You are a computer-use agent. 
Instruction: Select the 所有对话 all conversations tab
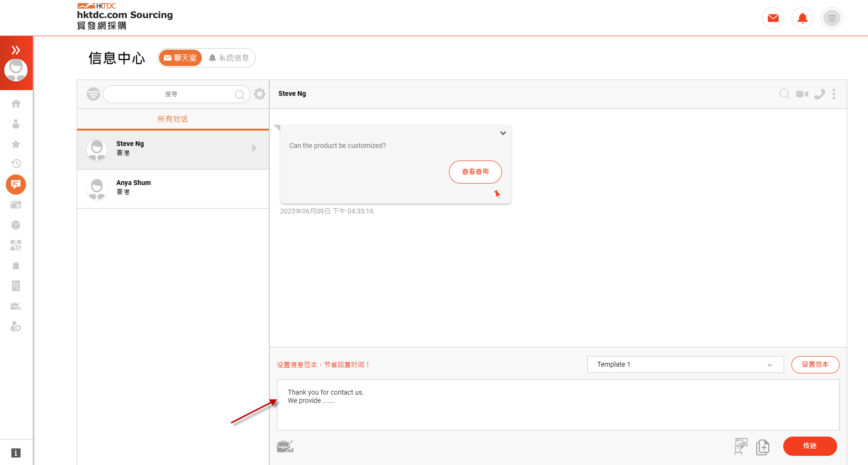click(173, 119)
